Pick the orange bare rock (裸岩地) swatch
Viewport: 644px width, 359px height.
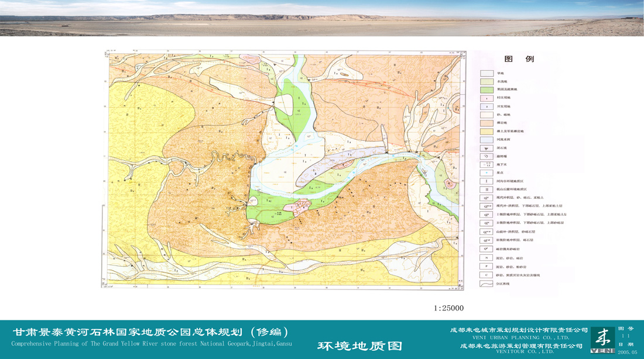pyautogui.click(x=487, y=123)
